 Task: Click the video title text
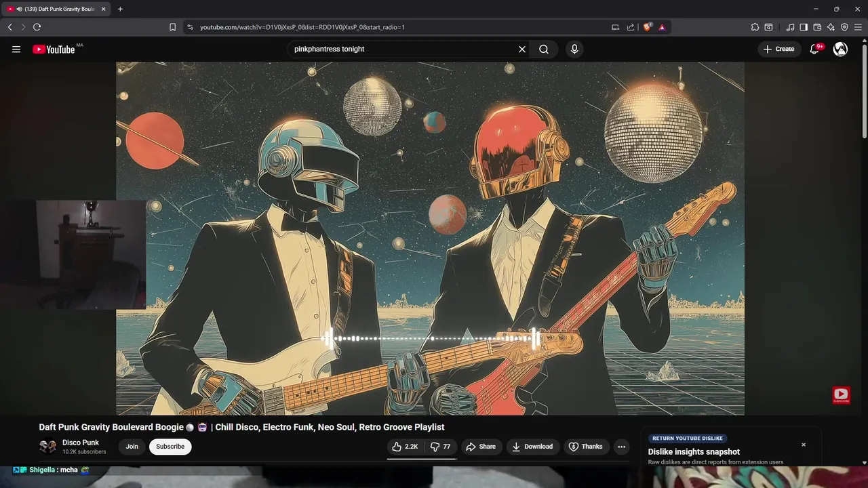click(241, 427)
